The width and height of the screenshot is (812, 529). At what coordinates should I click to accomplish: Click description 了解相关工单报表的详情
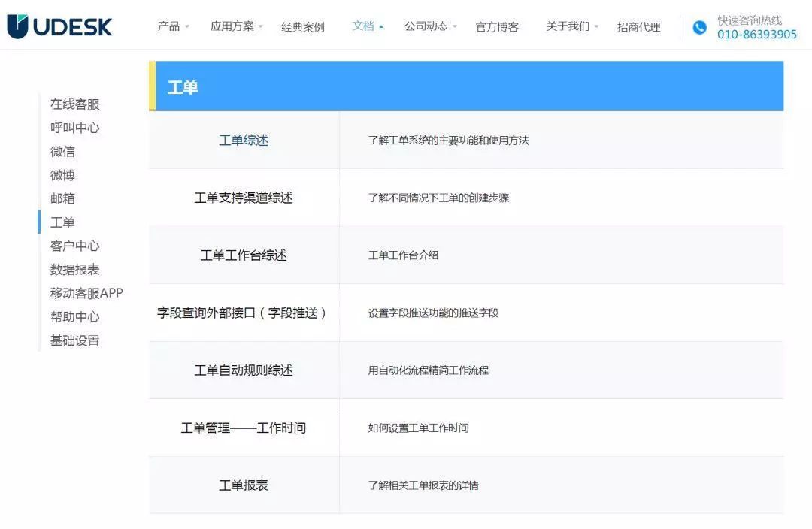click(423, 485)
